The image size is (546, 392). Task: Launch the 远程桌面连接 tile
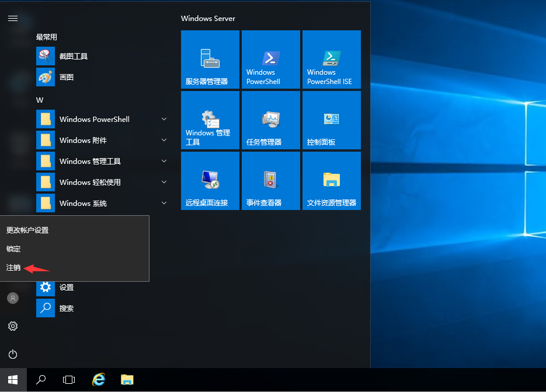pyautogui.click(x=210, y=181)
